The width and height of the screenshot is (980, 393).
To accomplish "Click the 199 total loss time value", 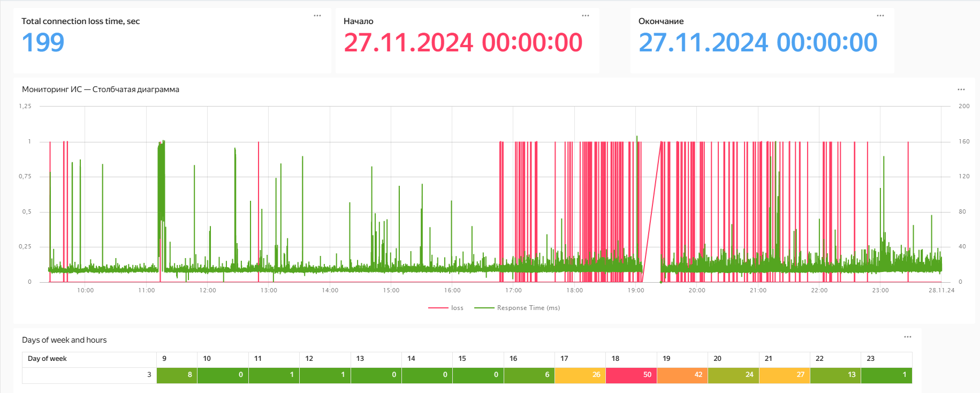I will tap(43, 43).
